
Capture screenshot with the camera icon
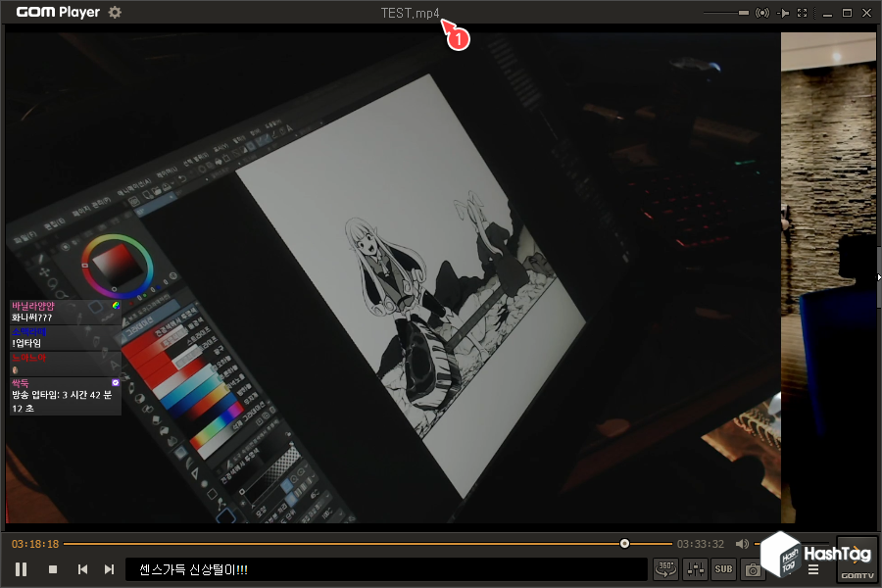[x=753, y=569]
